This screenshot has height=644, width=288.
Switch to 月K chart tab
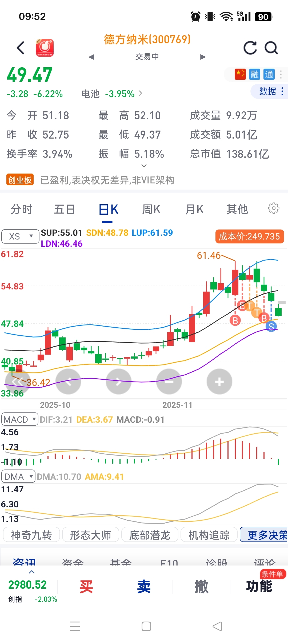(194, 209)
